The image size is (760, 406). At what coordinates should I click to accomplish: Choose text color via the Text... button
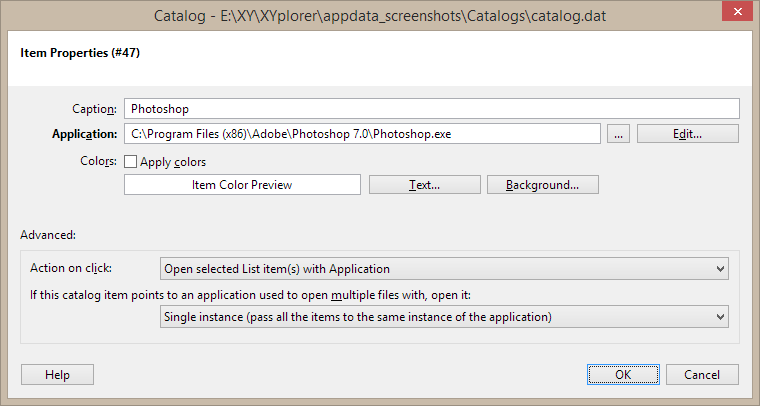(424, 185)
